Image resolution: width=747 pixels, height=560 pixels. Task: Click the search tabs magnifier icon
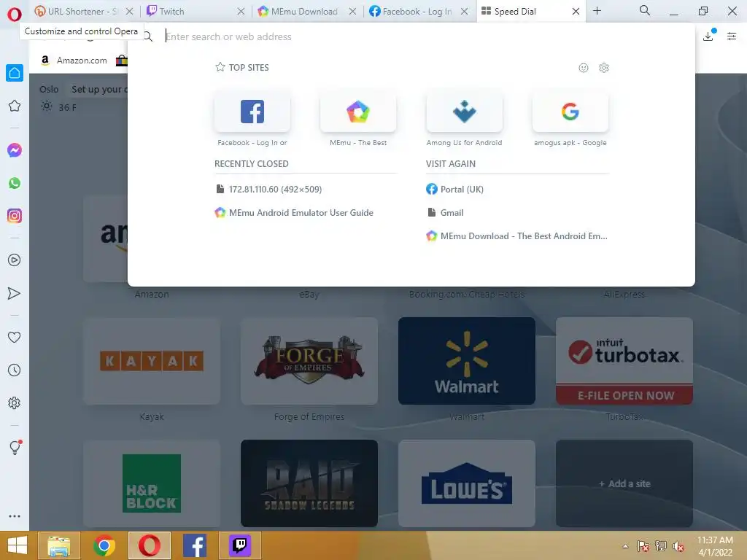[645, 10]
